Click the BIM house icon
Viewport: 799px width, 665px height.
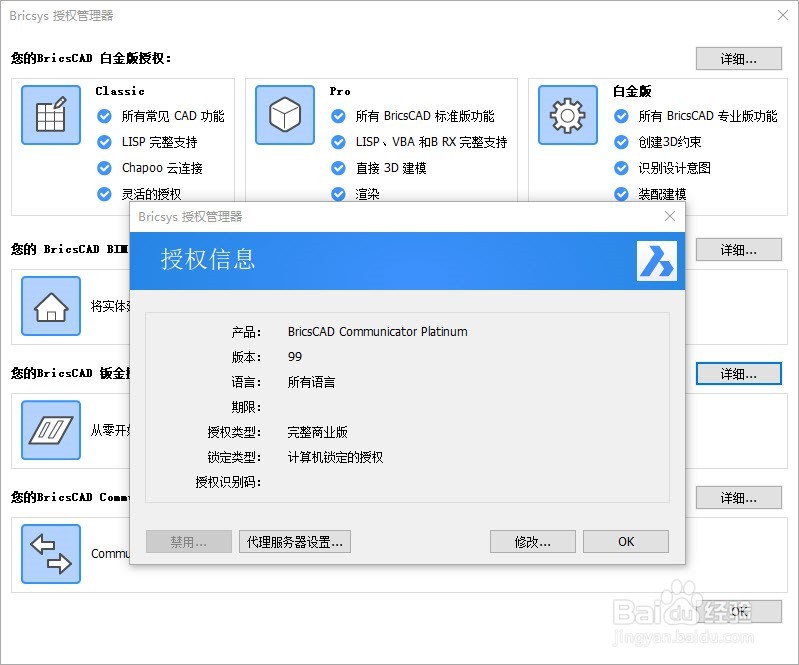click(51, 306)
